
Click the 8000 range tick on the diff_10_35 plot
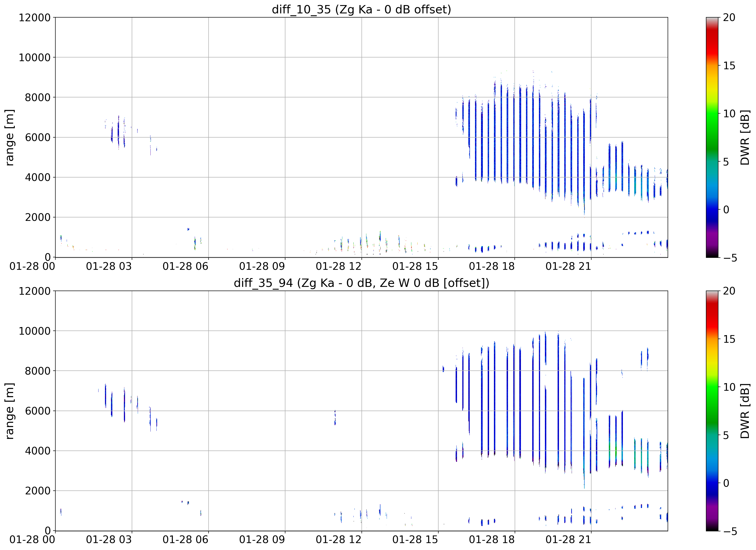[38, 97]
